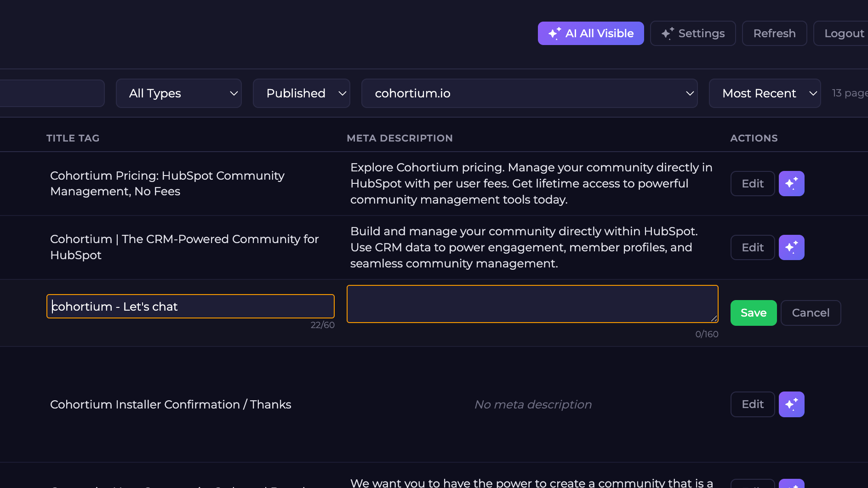Open the Published status dropdown
This screenshot has width=868, height=488.
tap(302, 93)
